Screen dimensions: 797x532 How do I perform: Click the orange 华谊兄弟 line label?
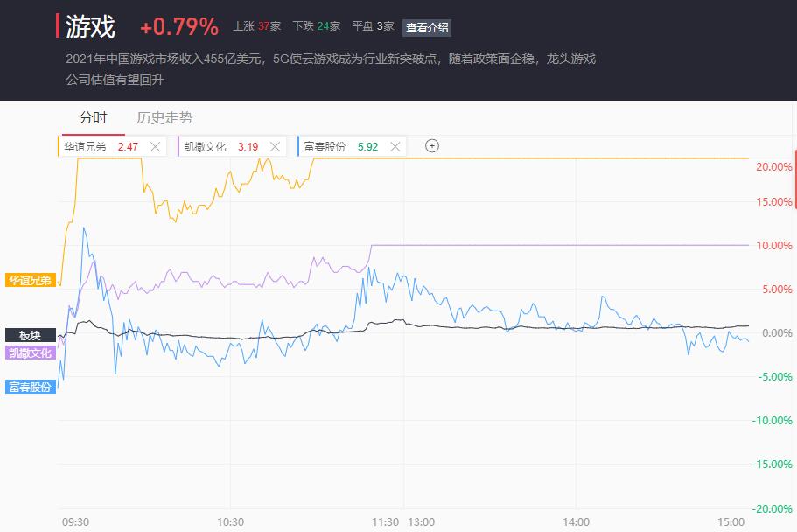coord(30,281)
